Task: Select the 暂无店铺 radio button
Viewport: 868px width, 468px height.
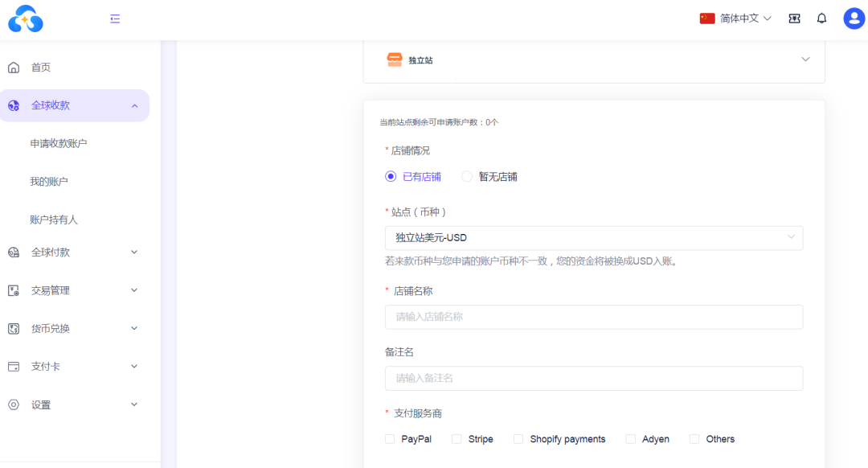Action: (467, 177)
